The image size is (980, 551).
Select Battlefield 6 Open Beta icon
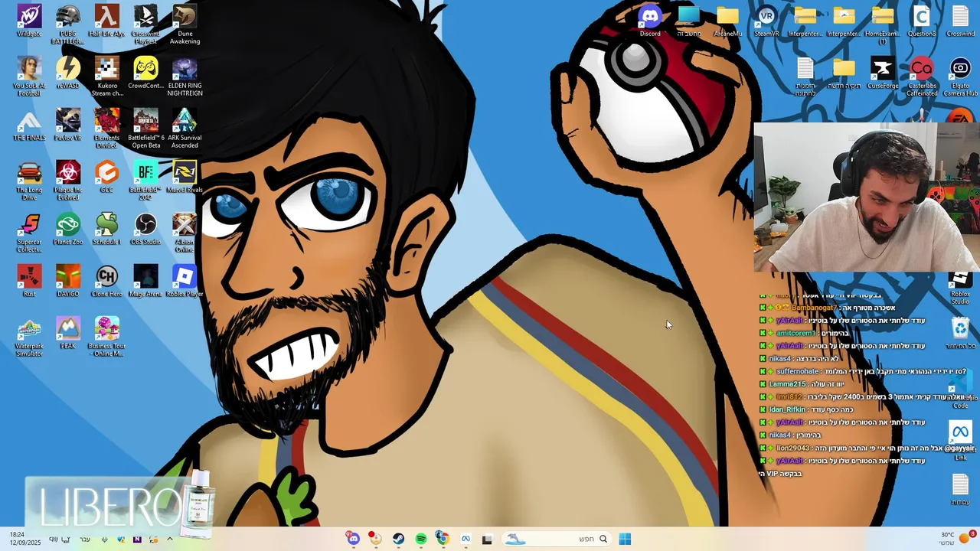click(x=145, y=128)
